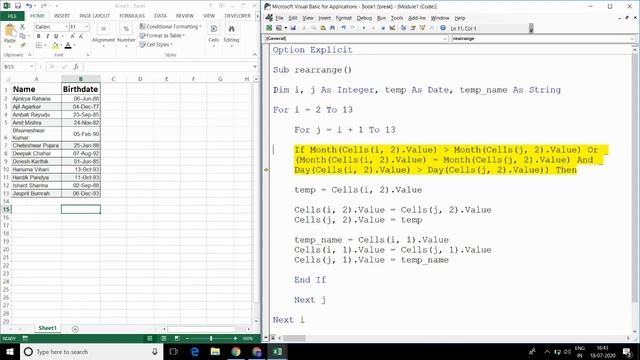Image resolution: width=640 pixels, height=360 pixels.
Task: Click the Paste icon in VBA toolbar
Action: tap(323, 28)
